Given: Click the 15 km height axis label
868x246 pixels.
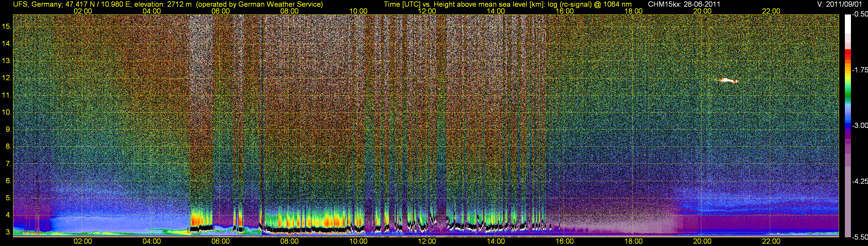Looking at the screenshot, I should coord(6,26).
